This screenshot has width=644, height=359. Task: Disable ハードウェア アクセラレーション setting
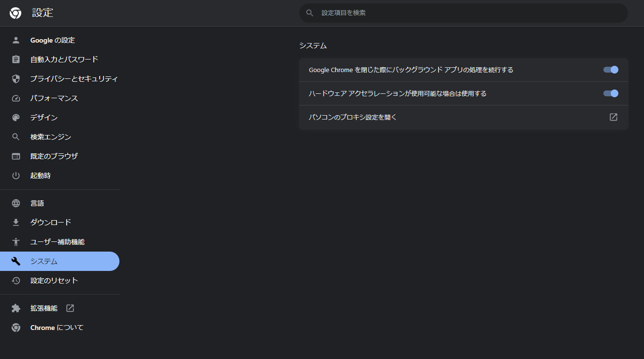tap(611, 93)
